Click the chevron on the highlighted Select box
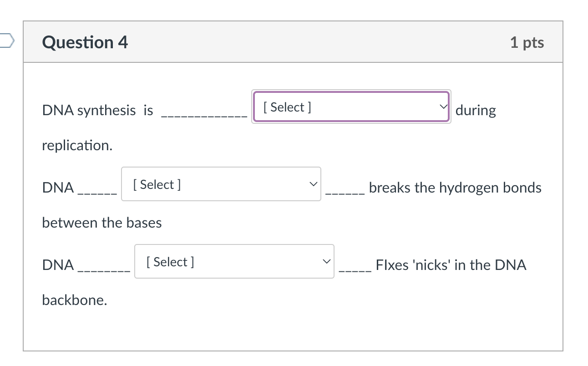 point(443,107)
